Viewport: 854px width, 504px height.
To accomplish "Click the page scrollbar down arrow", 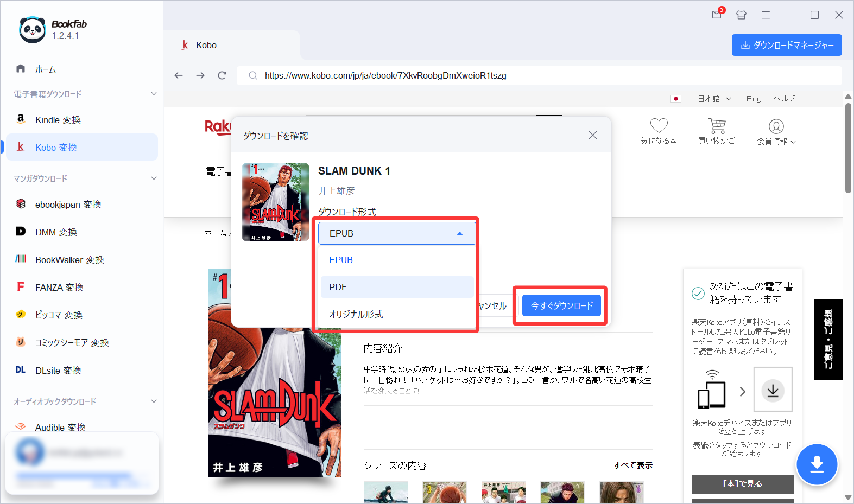I will pos(848,497).
